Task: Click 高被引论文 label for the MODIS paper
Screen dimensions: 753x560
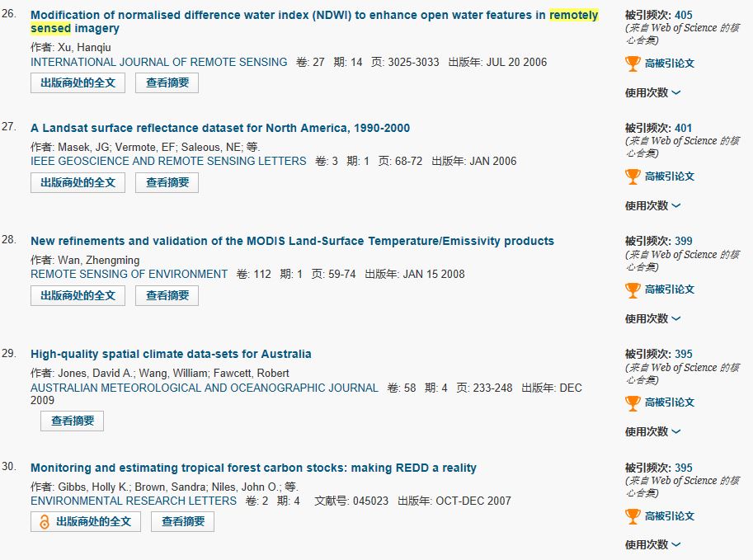Action: pyautogui.click(x=670, y=289)
